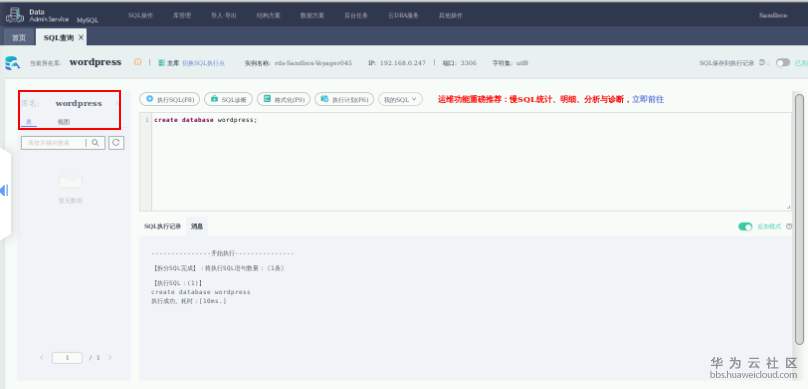Go to next page in sidebar pagination

point(109,357)
